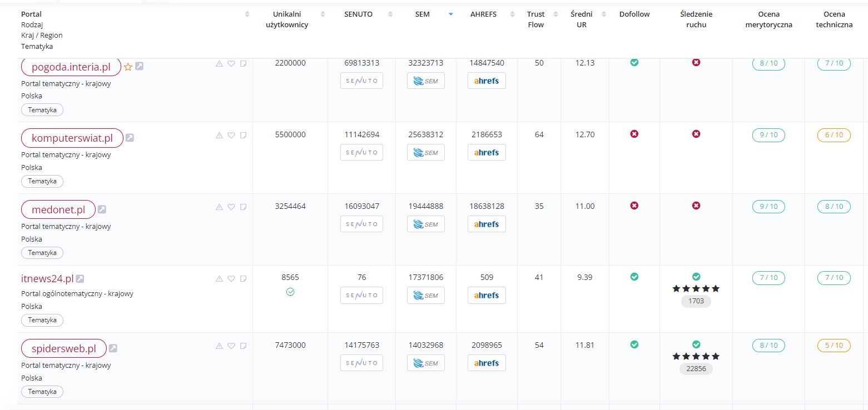This screenshot has height=410, width=868.
Task: Add pogoda.interia.pl to favorites heart icon
Action: click(x=231, y=64)
